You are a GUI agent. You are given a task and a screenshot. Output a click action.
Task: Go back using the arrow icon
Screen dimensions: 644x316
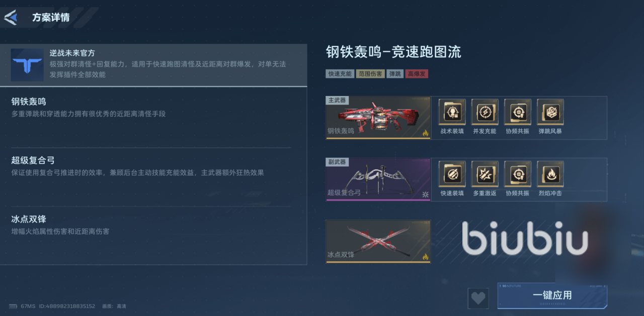pyautogui.click(x=11, y=18)
